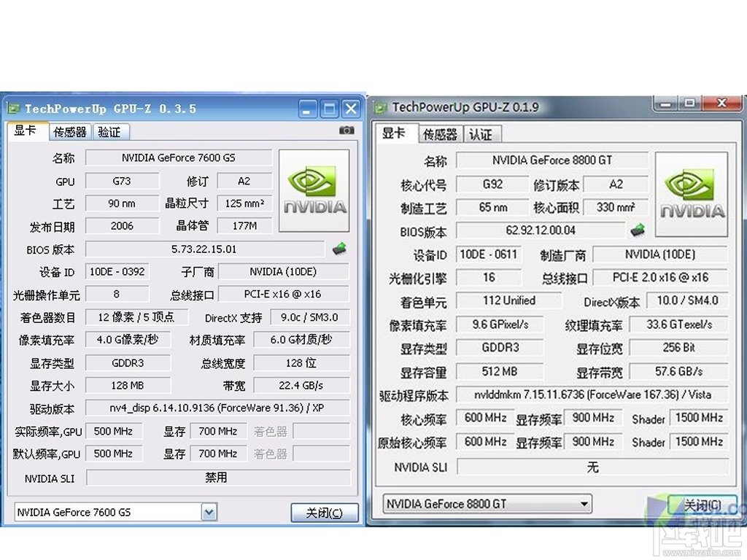Click the pixel fillrate field 9.6 GPixel/s
Image resolution: width=747 pixels, height=560 pixels.
(500, 324)
